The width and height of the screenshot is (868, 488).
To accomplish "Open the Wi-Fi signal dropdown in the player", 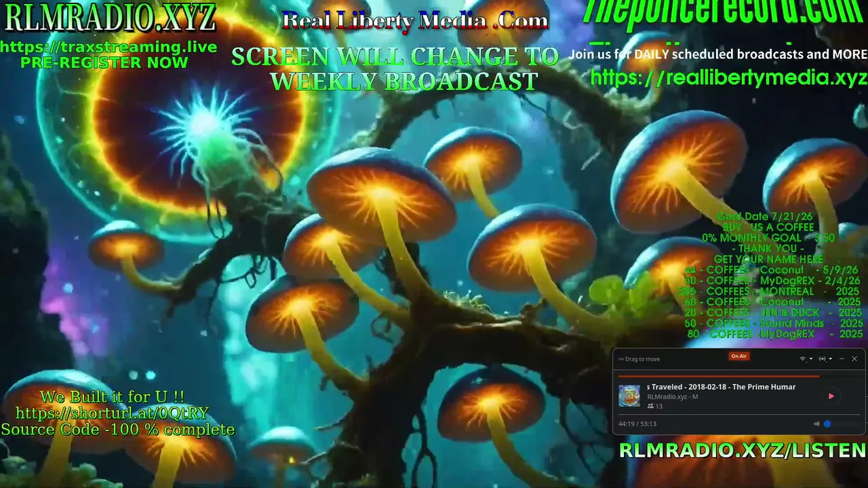I will point(806,359).
